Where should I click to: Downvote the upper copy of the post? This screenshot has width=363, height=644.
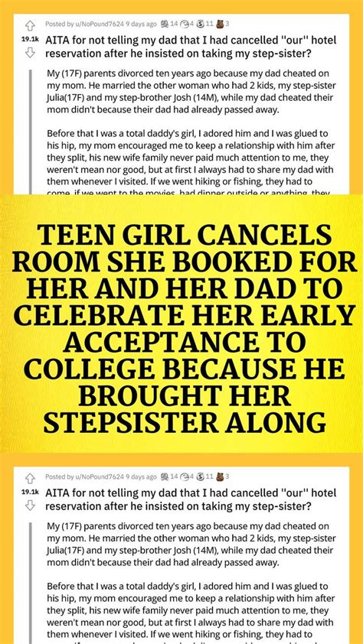29,53
